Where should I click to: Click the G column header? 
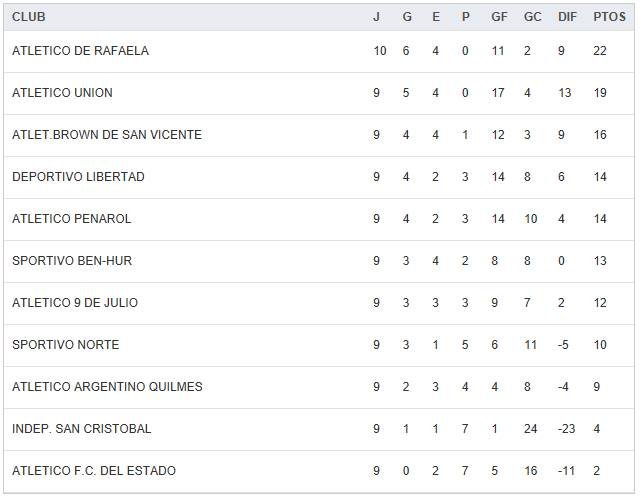point(406,17)
